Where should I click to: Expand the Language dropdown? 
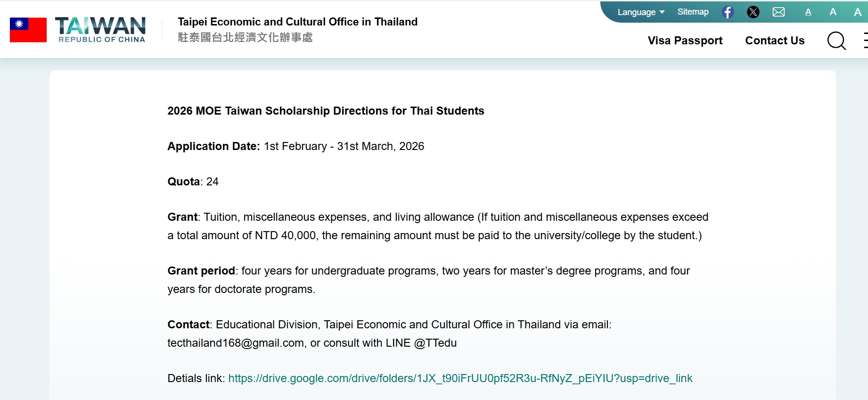[x=637, y=12]
